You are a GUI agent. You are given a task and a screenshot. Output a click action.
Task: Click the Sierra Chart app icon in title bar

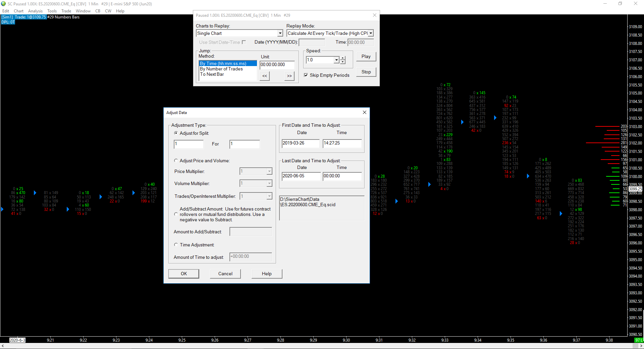click(x=4, y=4)
